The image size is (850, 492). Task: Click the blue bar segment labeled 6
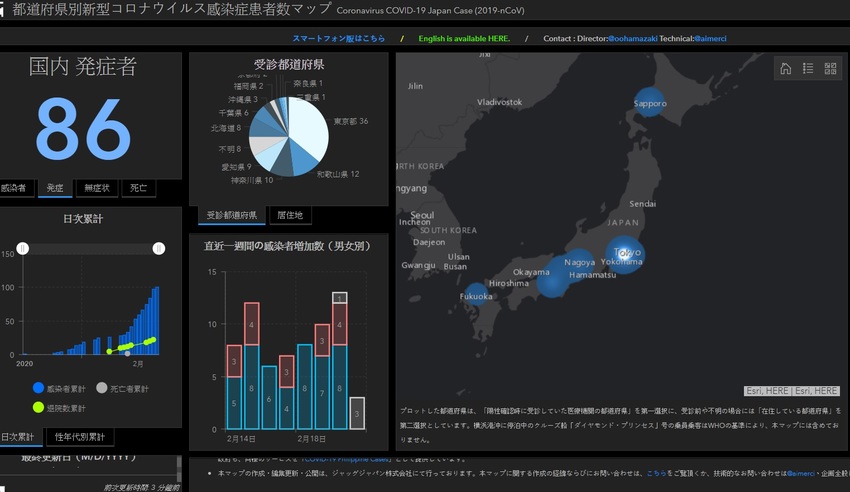click(269, 398)
